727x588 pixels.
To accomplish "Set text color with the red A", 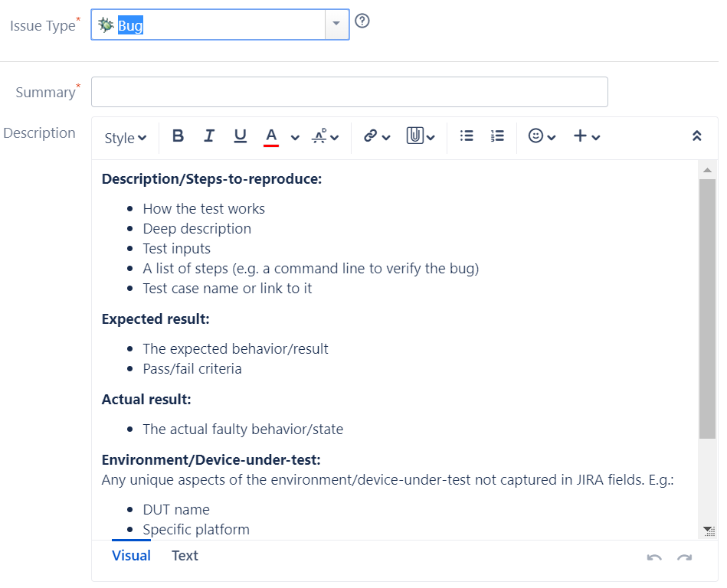I will [x=271, y=137].
